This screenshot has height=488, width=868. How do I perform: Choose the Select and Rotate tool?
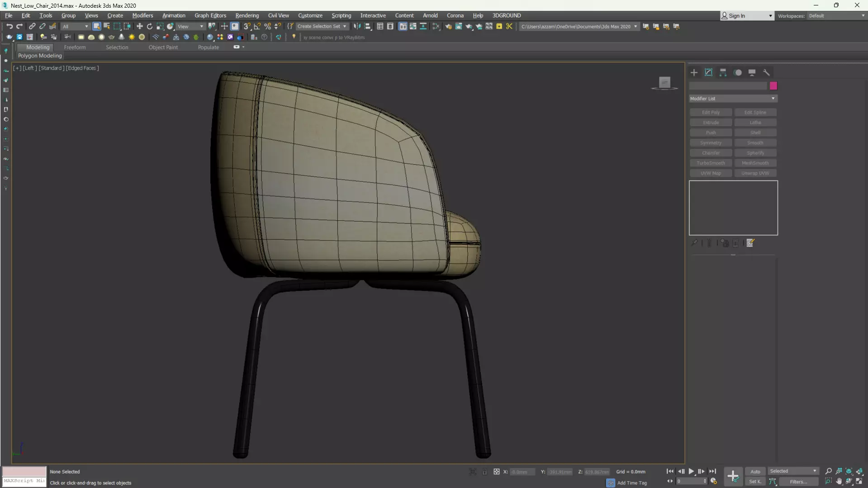pyautogui.click(x=150, y=26)
